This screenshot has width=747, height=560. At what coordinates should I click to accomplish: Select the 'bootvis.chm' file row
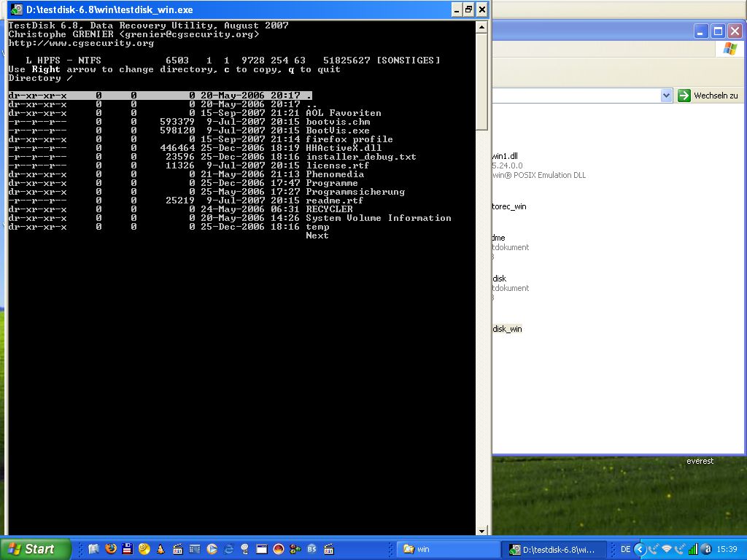point(189,122)
